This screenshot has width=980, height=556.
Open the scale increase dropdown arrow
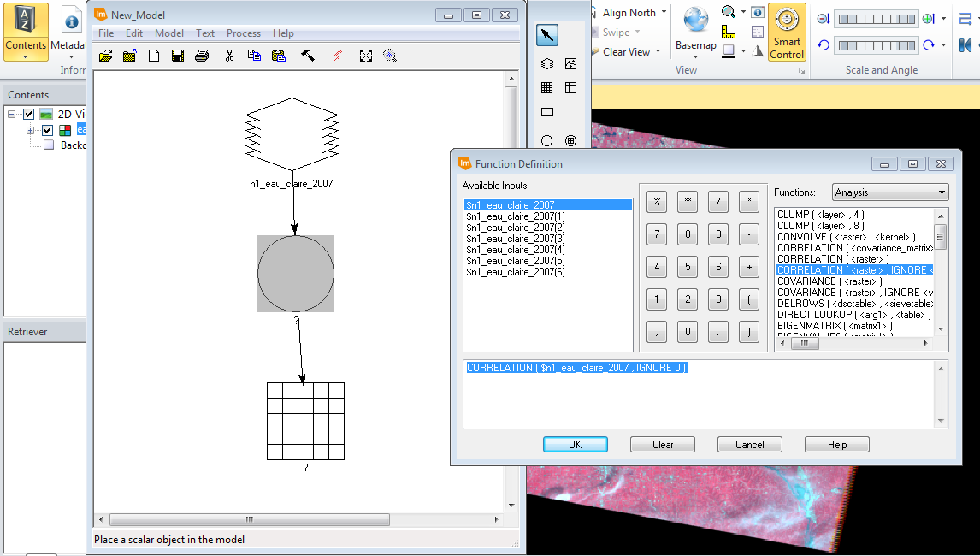click(944, 19)
